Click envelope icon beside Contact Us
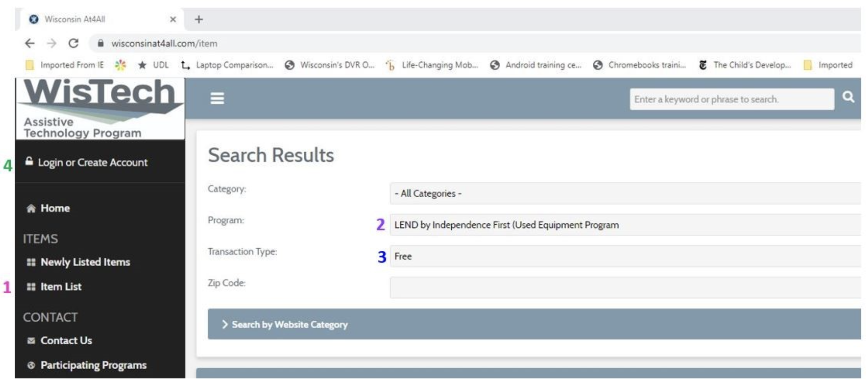 [31, 340]
